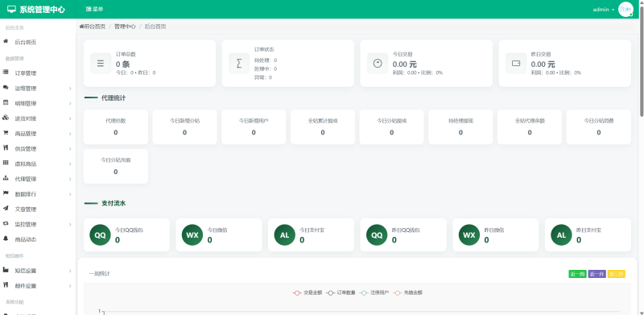Click the flag icon for 数据排行
Image resolution: width=644 pixels, height=315 pixels.
coord(6,193)
